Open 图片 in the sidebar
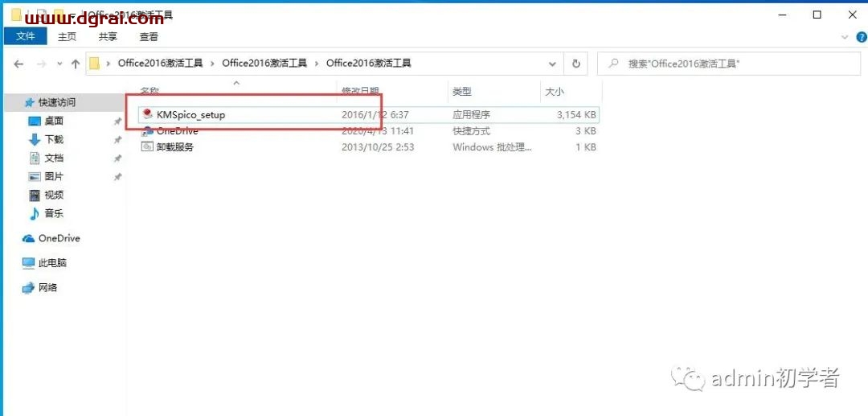This screenshot has height=416, width=868. click(54, 177)
